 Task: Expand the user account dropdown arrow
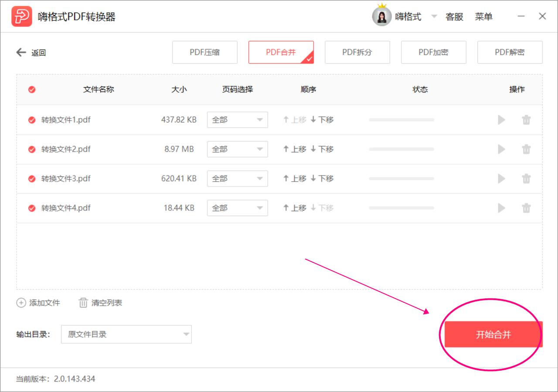pos(434,17)
